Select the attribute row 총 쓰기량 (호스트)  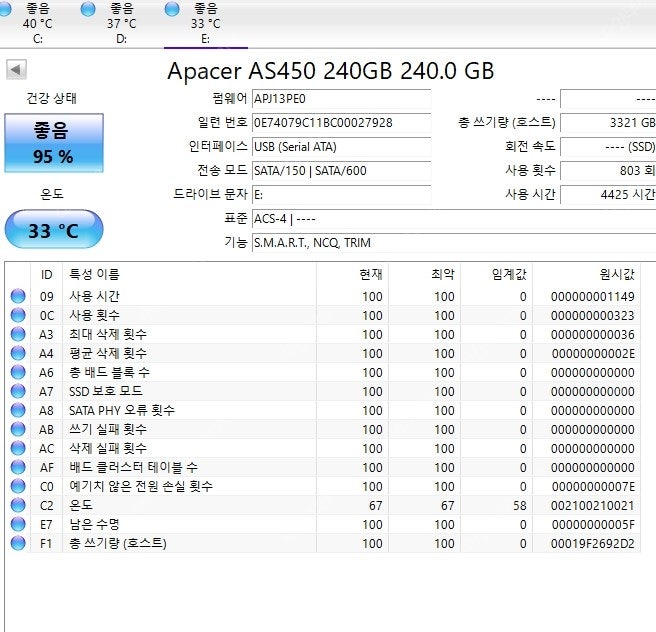point(323,543)
